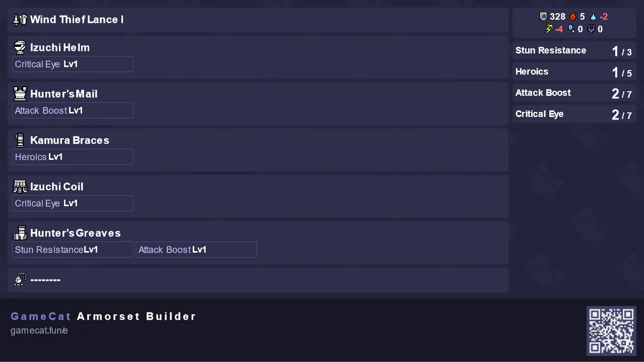The image size is (644, 362).
Task: Open the gamecat.fun link
Action: pos(39,331)
